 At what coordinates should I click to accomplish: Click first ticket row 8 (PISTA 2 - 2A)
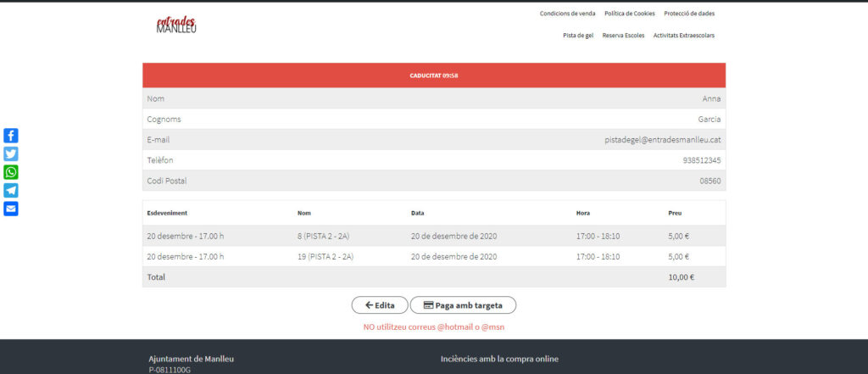[325, 236]
